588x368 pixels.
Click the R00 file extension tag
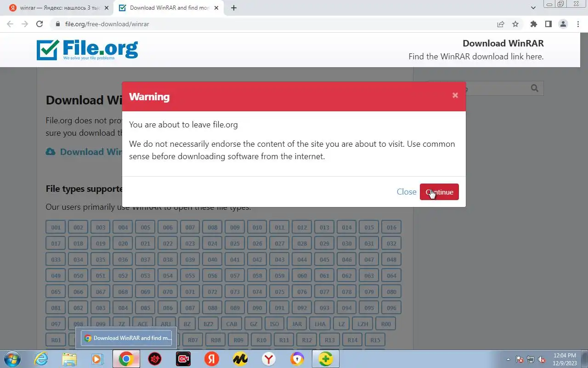pyautogui.click(x=386, y=324)
